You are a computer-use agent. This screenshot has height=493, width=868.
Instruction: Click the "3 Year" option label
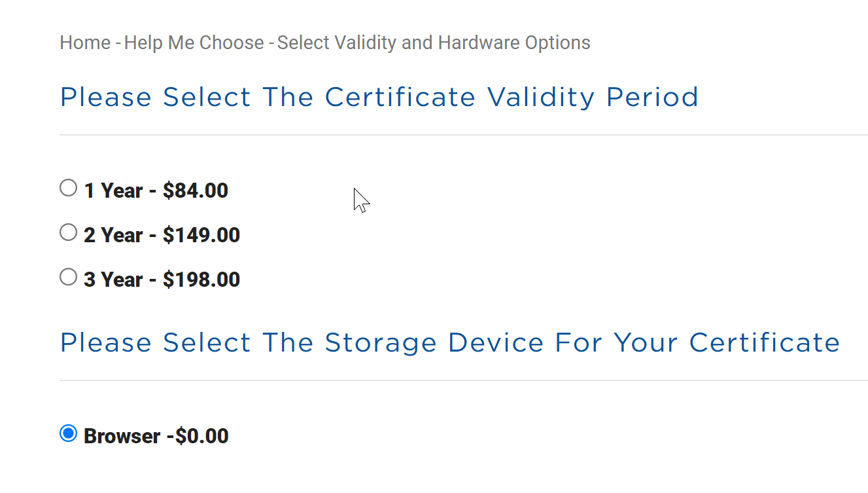pos(113,280)
